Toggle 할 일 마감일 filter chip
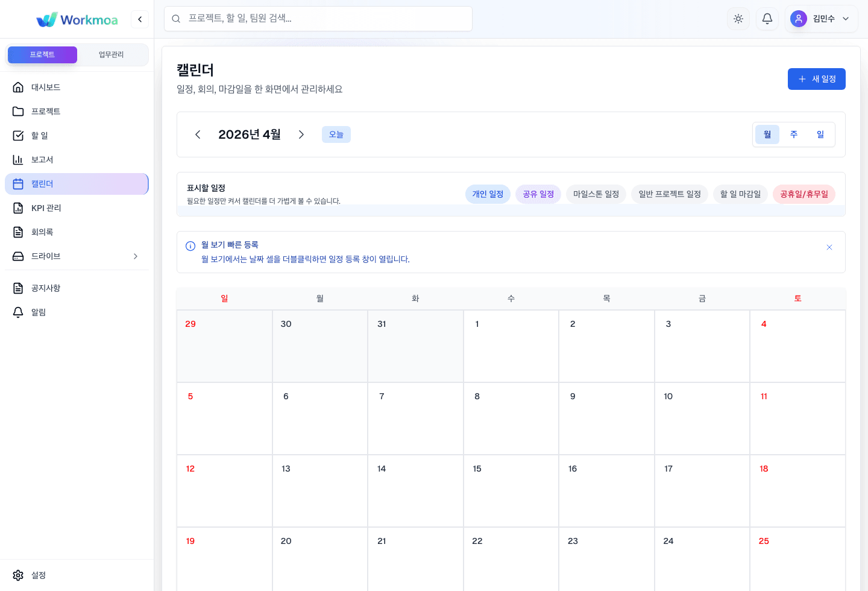This screenshot has width=868, height=591. 740,194
